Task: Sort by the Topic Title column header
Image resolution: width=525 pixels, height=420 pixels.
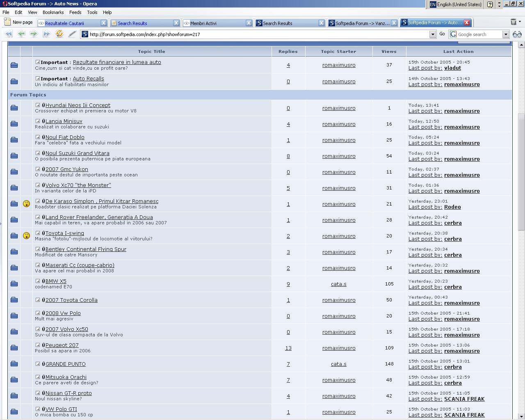Action: point(152,52)
